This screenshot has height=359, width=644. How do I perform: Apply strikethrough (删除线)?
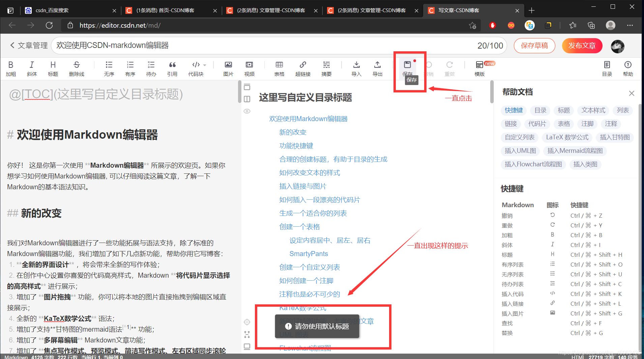pyautogui.click(x=77, y=68)
